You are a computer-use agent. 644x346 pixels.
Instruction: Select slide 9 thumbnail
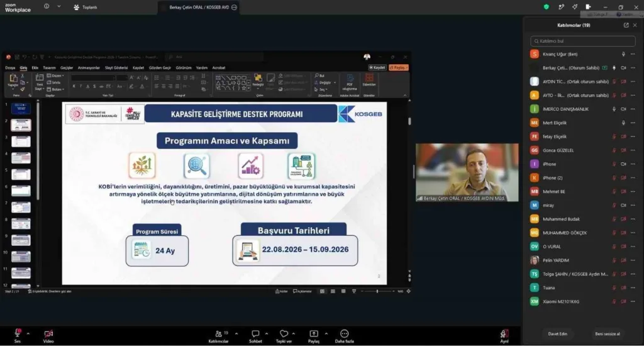tap(21, 240)
